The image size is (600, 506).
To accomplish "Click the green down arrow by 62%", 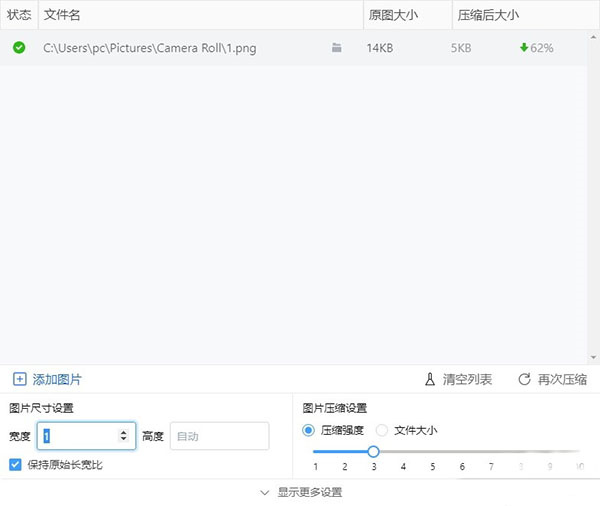I will [x=524, y=48].
